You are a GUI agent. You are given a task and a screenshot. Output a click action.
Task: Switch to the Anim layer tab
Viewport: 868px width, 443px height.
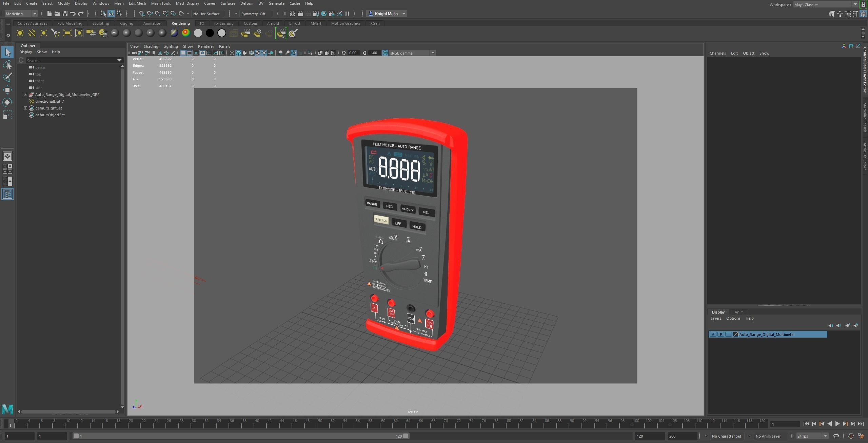coord(739,312)
